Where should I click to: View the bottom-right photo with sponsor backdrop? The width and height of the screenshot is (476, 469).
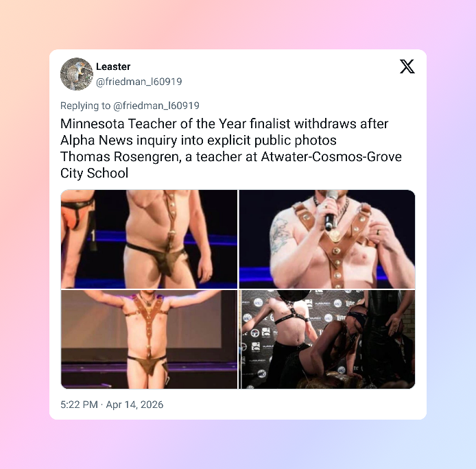coord(327,339)
